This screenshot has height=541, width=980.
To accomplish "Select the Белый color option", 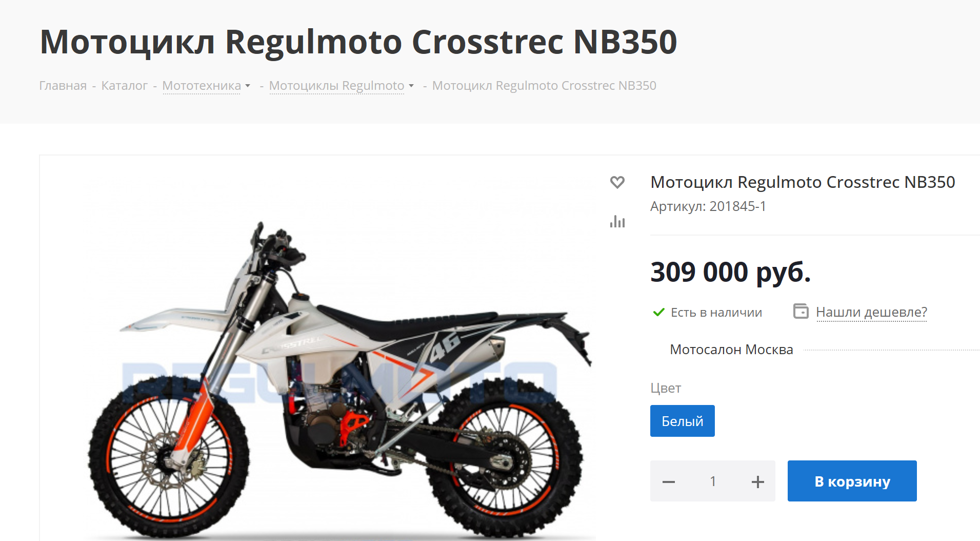I will [682, 421].
